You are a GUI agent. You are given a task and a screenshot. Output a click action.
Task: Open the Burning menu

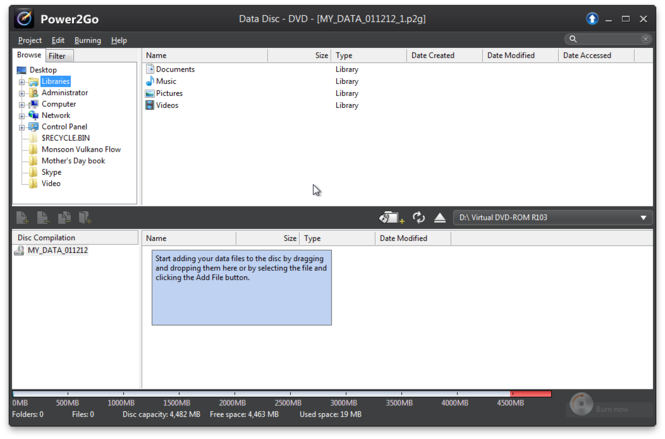point(87,40)
